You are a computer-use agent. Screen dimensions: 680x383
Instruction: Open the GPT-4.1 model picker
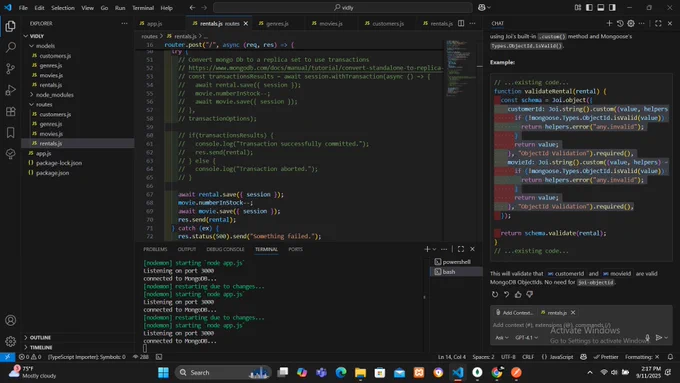click(x=526, y=337)
